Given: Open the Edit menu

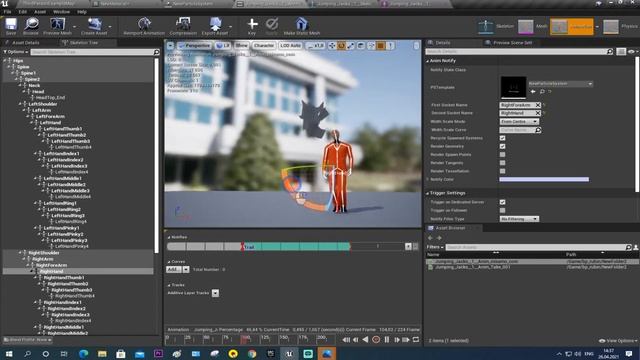Looking at the screenshot, I should coord(22,12).
